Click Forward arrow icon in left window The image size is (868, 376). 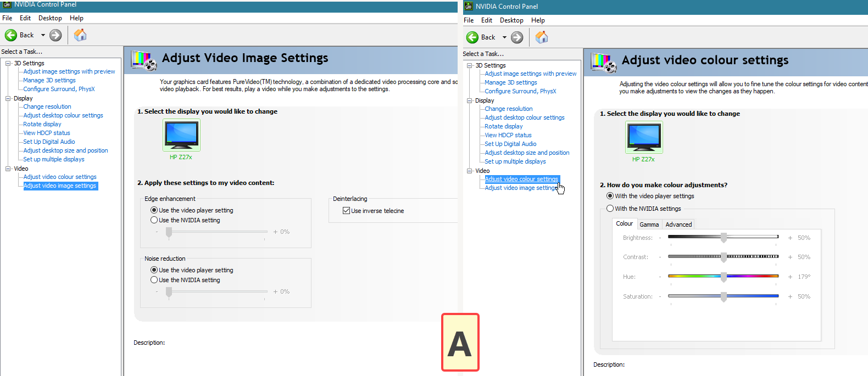click(55, 35)
